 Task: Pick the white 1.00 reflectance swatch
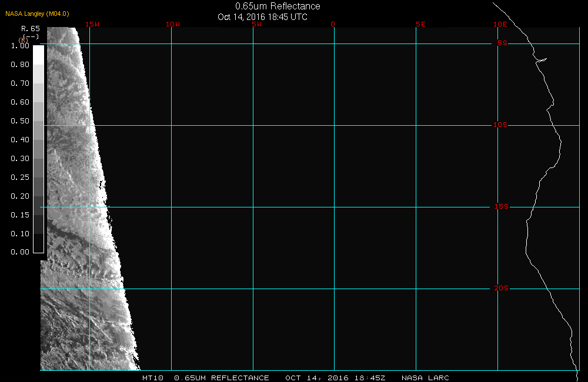(x=38, y=54)
